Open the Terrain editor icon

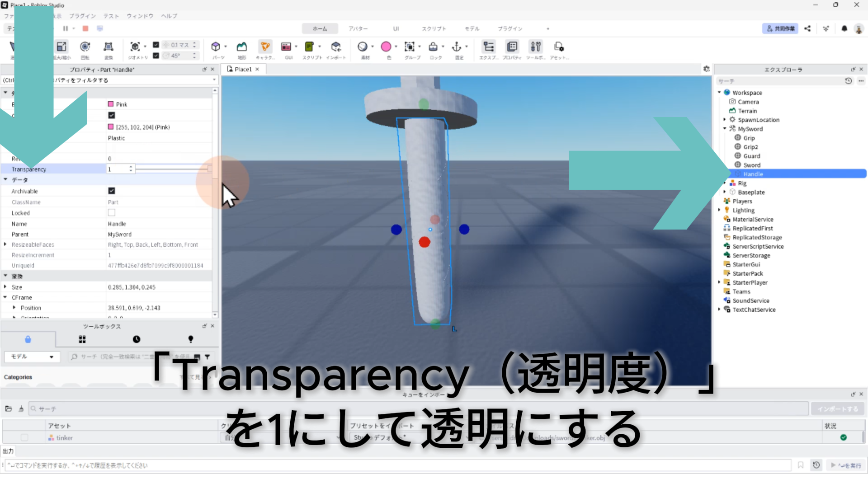coord(242,47)
